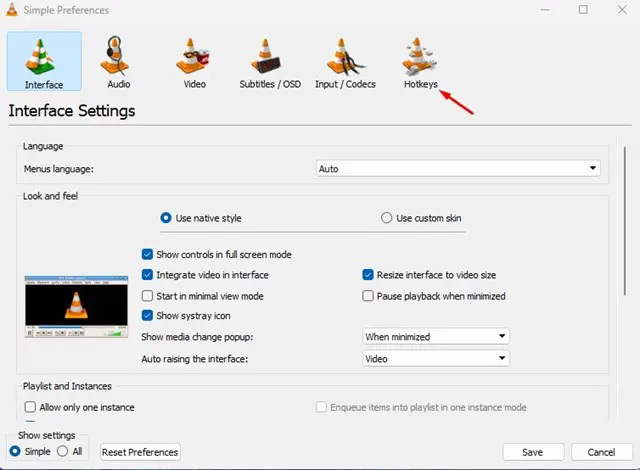
Task: Toggle Resize interface to video size
Action: [368, 275]
